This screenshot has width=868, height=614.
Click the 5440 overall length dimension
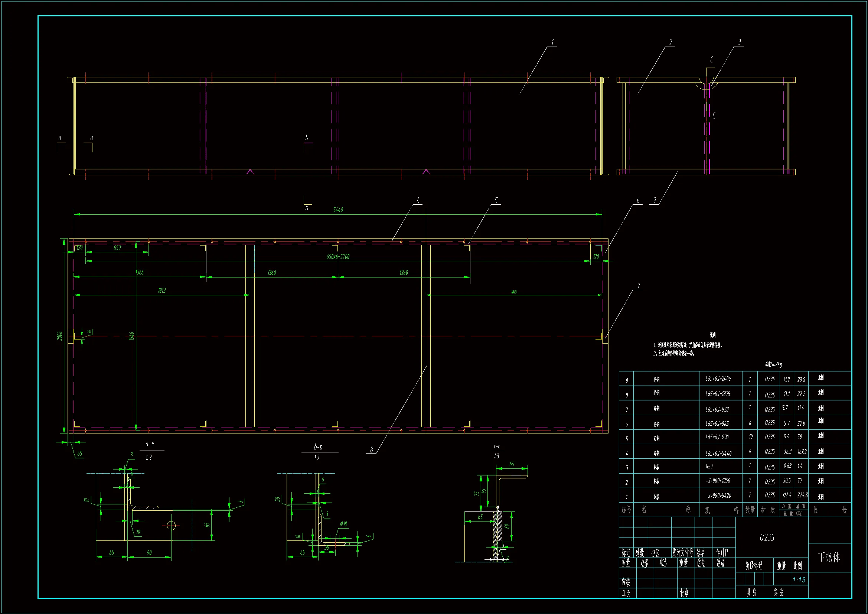click(337, 210)
